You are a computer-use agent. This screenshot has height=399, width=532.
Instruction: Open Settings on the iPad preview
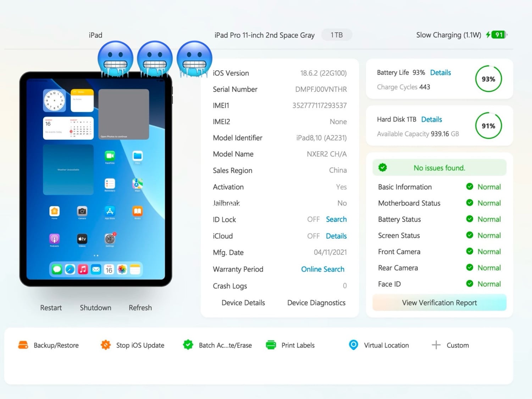click(x=110, y=239)
